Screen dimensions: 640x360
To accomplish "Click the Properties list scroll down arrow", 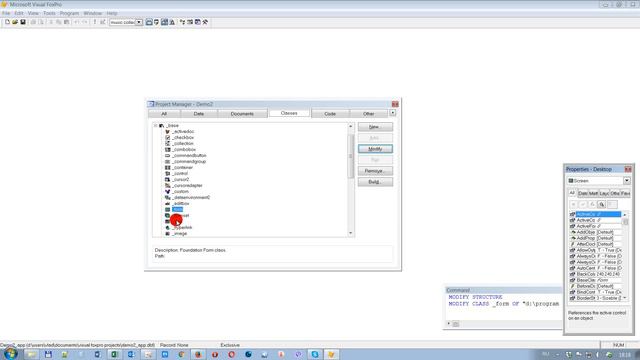I will click(625, 298).
